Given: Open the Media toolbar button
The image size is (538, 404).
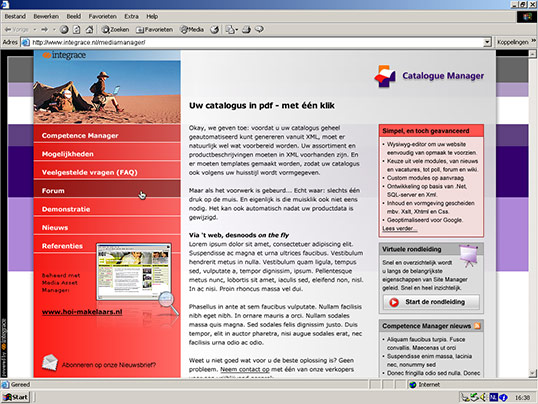Looking at the screenshot, I should pyautogui.click(x=192, y=30).
